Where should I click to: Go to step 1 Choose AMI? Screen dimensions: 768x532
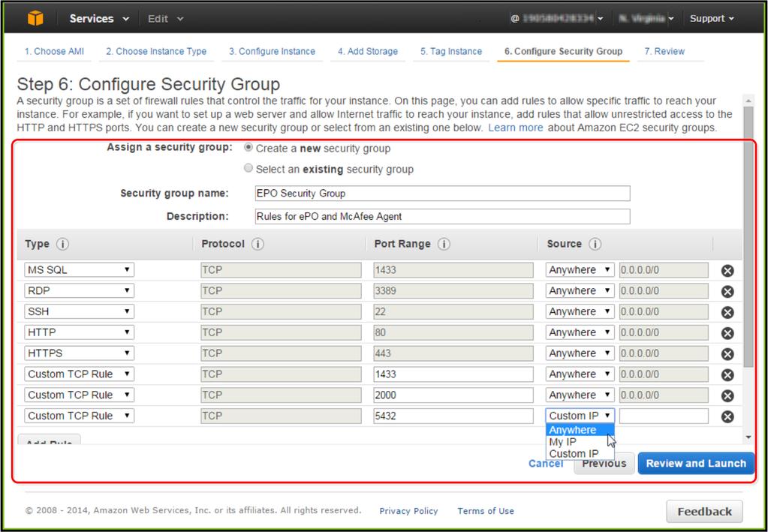click(x=54, y=51)
